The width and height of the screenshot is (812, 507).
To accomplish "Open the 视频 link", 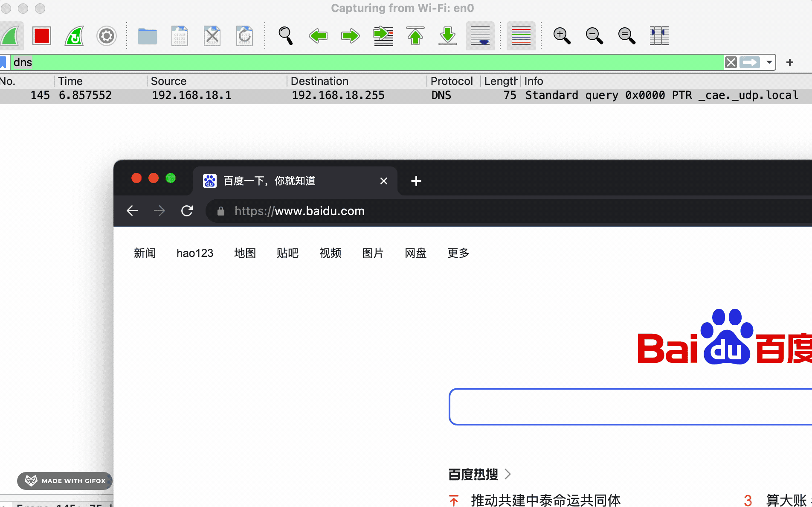I will pos(331,253).
